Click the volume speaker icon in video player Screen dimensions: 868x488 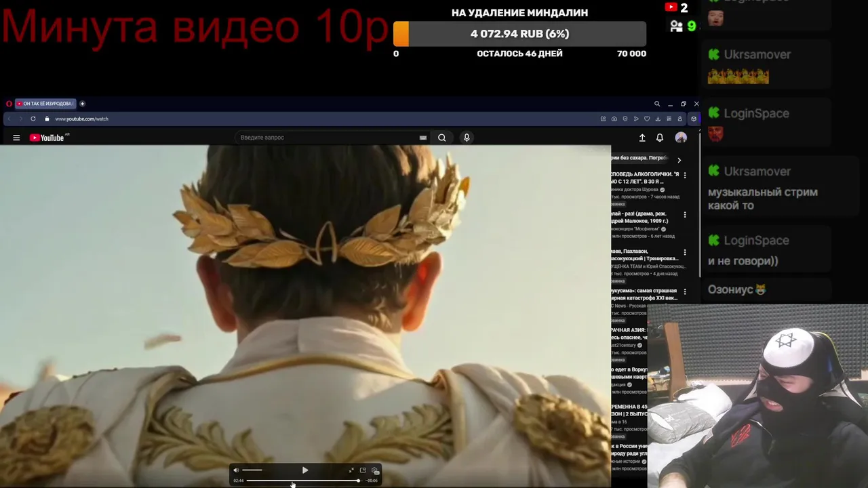click(x=236, y=470)
